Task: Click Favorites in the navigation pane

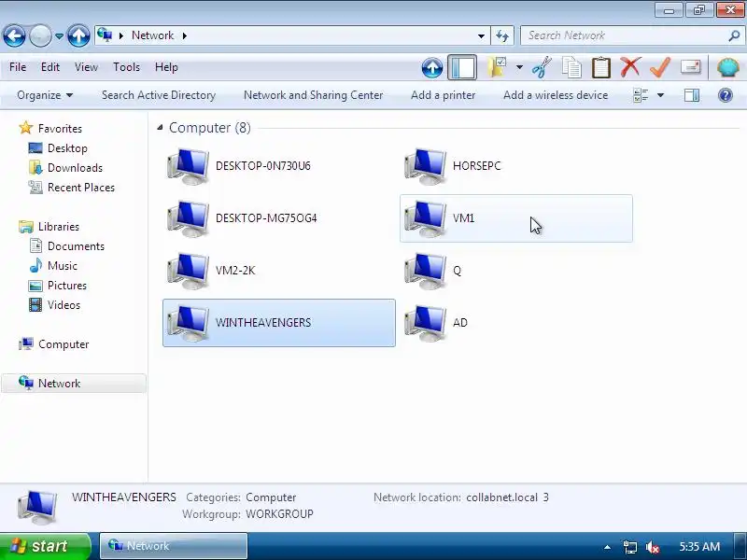Action: (60, 129)
